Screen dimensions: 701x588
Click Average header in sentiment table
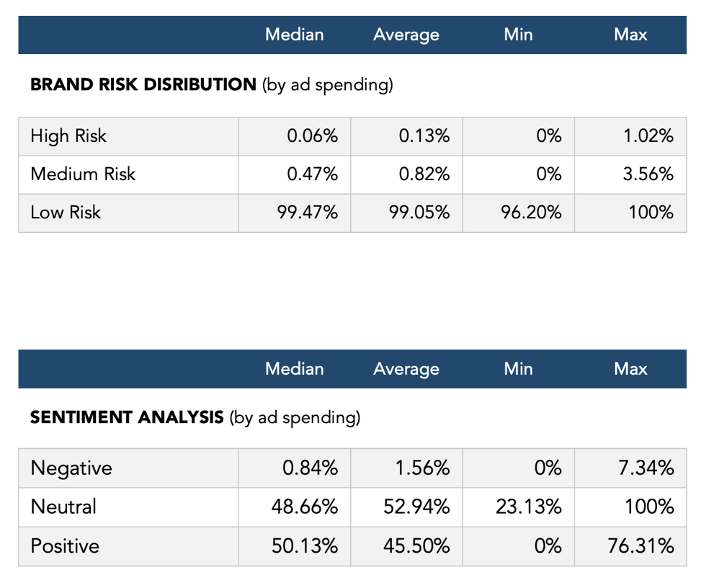(x=406, y=369)
